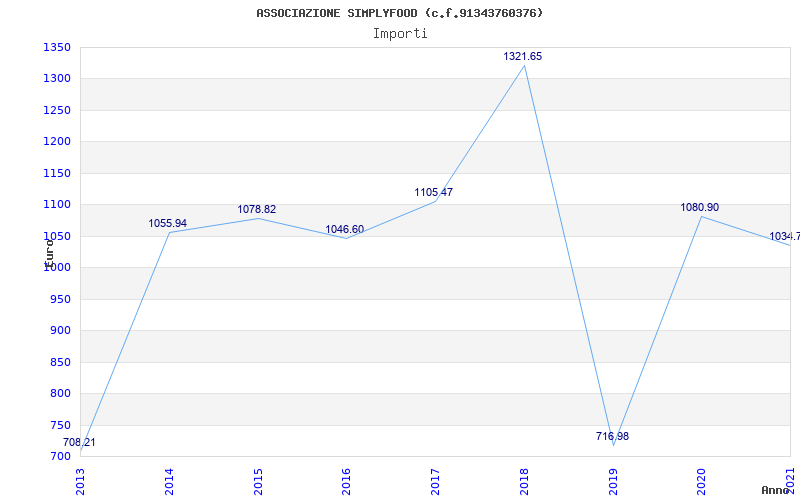Select the 750 y-axis value
This screenshot has width=800, height=500.
60,426
